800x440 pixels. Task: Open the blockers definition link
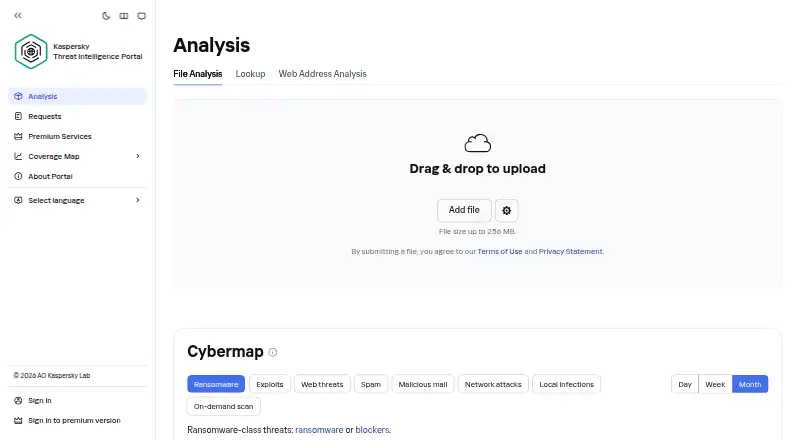pyautogui.click(x=372, y=430)
